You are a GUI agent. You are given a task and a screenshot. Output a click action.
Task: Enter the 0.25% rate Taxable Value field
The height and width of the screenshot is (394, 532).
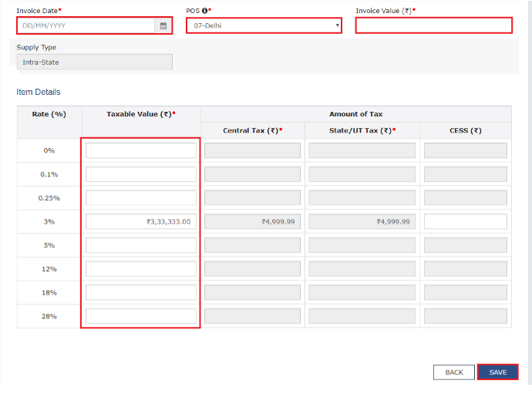[x=141, y=198]
